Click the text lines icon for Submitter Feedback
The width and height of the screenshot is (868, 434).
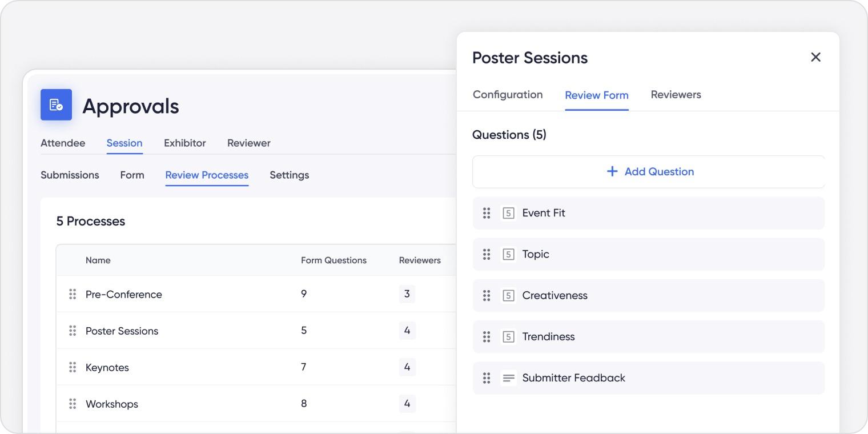click(x=508, y=378)
